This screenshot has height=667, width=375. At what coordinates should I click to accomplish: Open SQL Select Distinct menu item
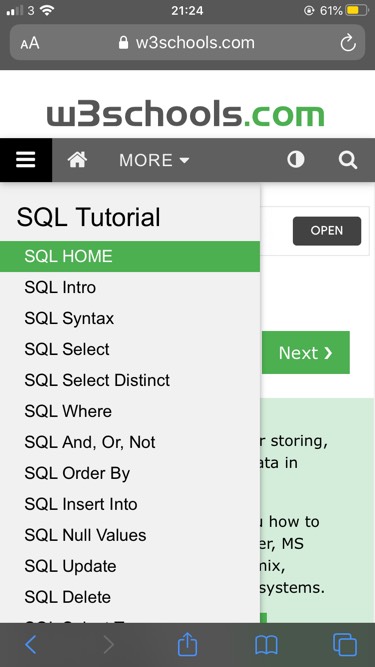(130, 380)
